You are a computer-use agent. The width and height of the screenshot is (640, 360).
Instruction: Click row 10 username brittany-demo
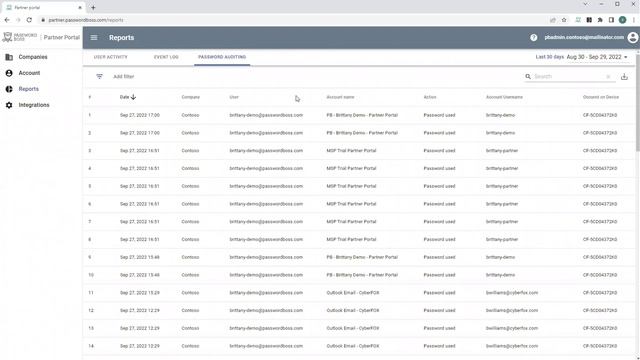pos(500,275)
